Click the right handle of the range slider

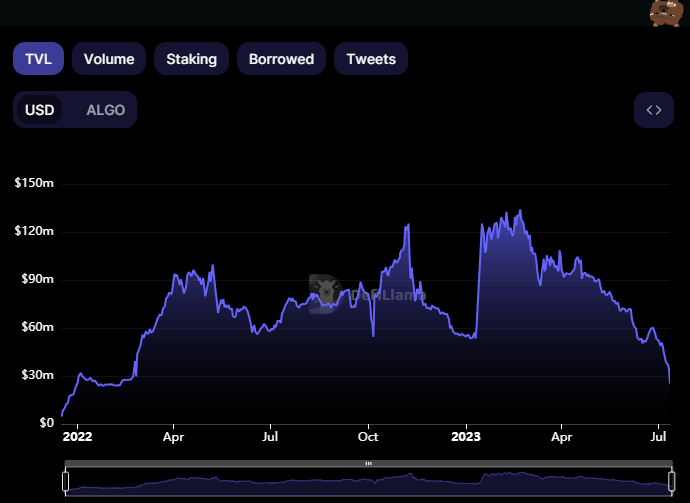click(670, 481)
